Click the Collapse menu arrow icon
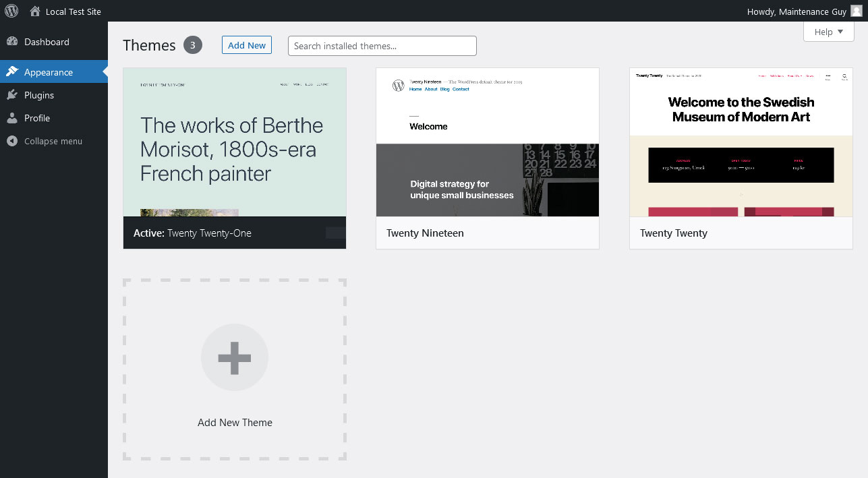The image size is (868, 478). click(12, 141)
